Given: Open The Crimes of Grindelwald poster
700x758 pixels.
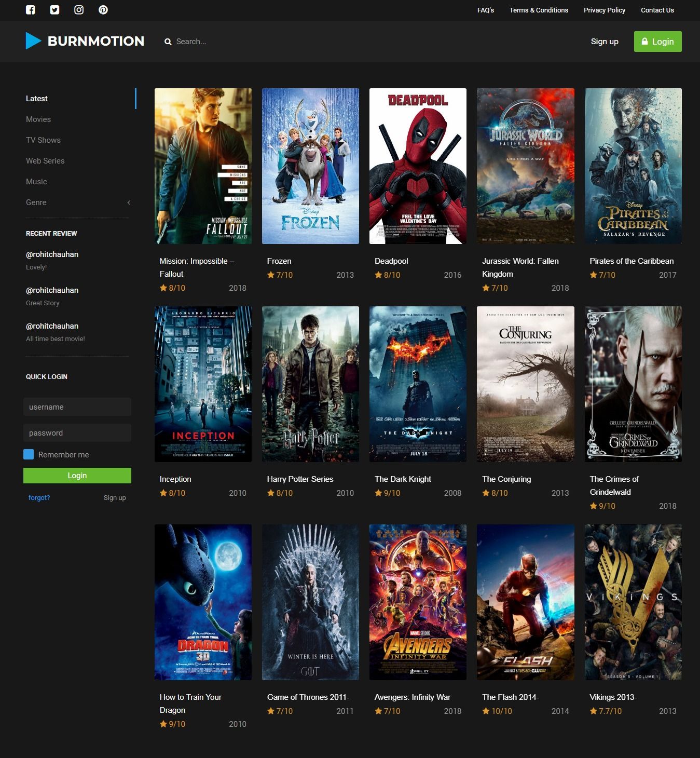Looking at the screenshot, I should click(x=633, y=384).
